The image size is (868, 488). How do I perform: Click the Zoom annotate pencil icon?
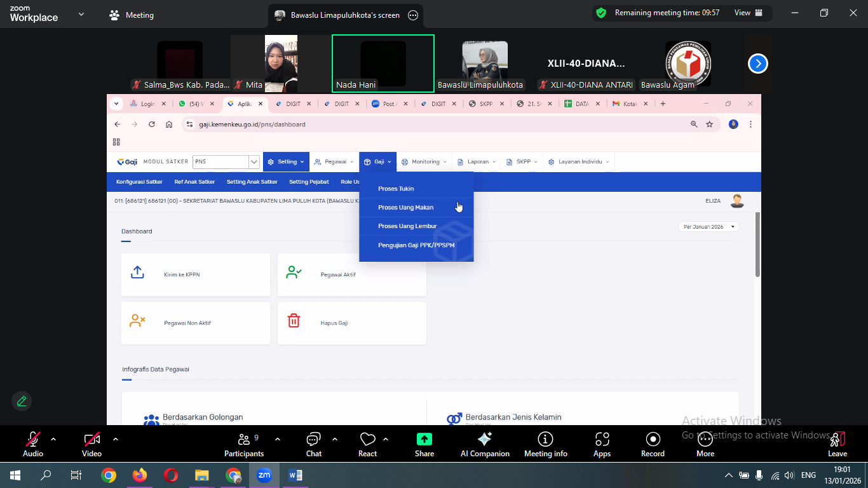point(22,401)
